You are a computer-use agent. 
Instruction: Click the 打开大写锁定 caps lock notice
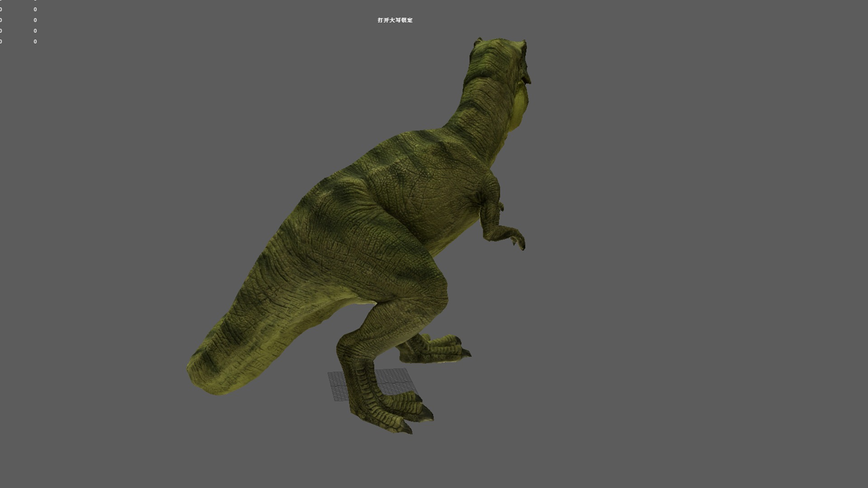[x=395, y=20]
